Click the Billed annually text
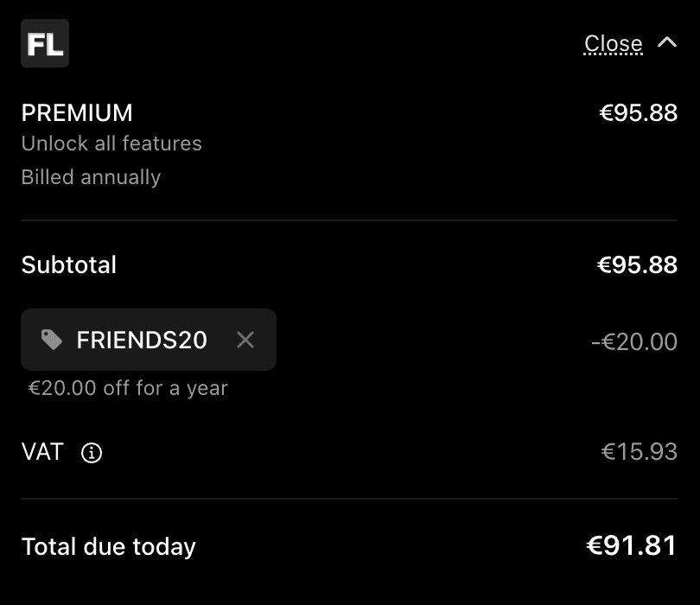The image size is (700, 605). point(91,177)
